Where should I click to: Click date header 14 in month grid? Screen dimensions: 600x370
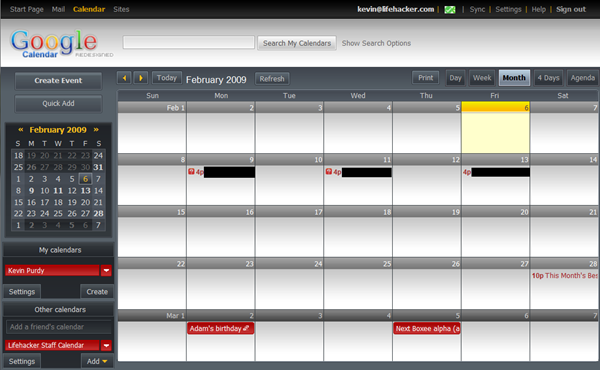[x=593, y=160]
